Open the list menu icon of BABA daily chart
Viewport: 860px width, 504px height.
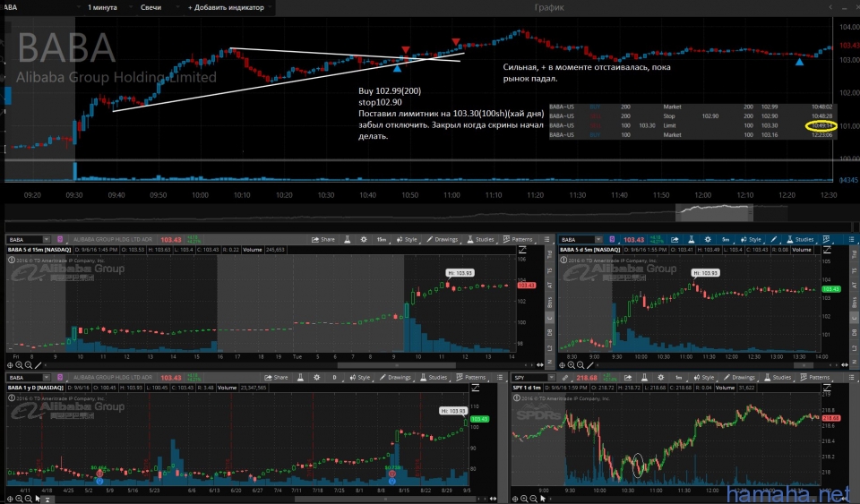click(500, 378)
